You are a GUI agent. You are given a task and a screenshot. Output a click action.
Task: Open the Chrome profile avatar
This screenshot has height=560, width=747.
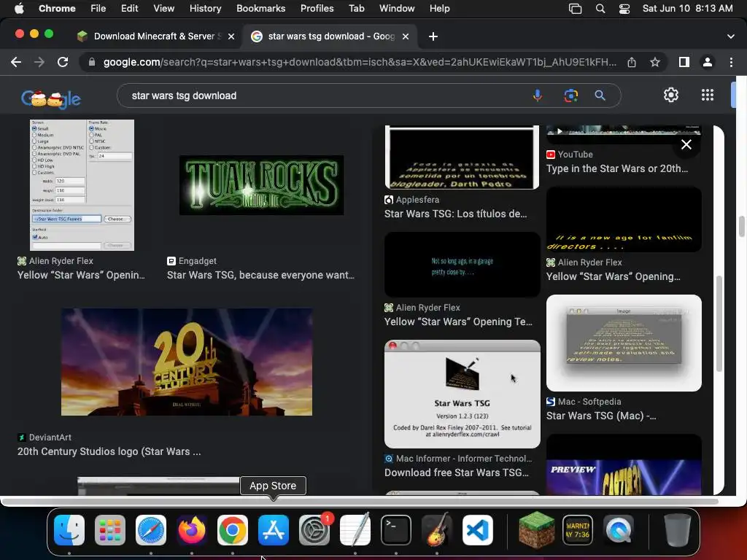[708, 62]
